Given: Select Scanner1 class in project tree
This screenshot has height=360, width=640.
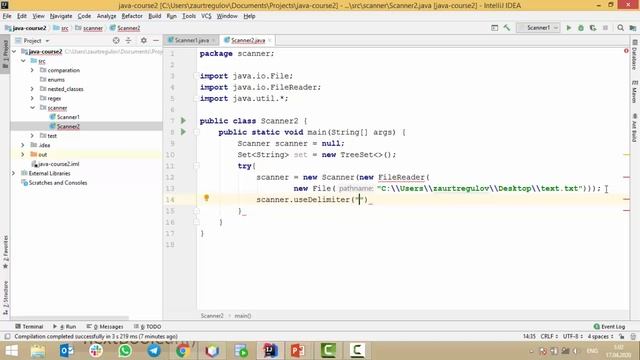Looking at the screenshot, I should [68, 117].
